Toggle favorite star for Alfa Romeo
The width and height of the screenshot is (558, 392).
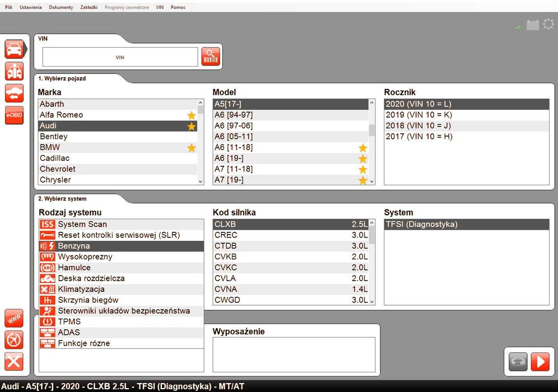point(192,115)
